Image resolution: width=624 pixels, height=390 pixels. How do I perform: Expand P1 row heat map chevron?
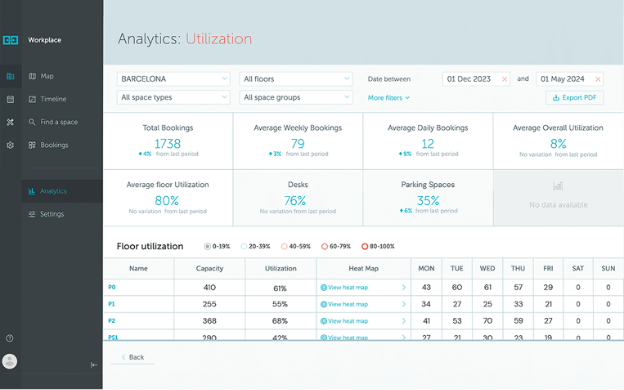point(404,304)
